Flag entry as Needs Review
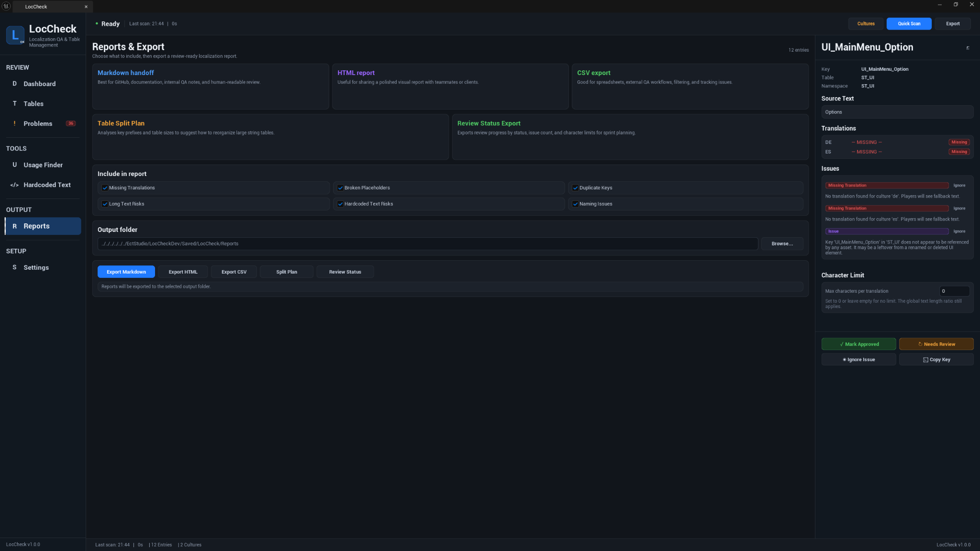 point(936,344)
